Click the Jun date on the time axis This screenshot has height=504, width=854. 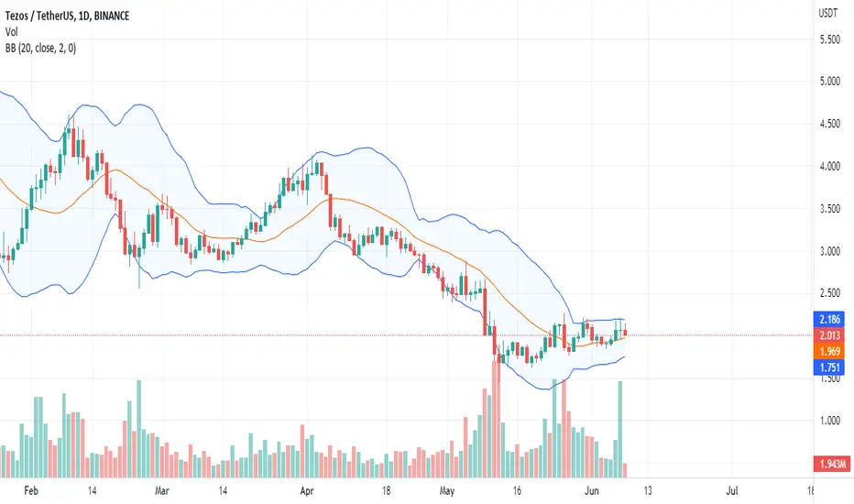592,491
